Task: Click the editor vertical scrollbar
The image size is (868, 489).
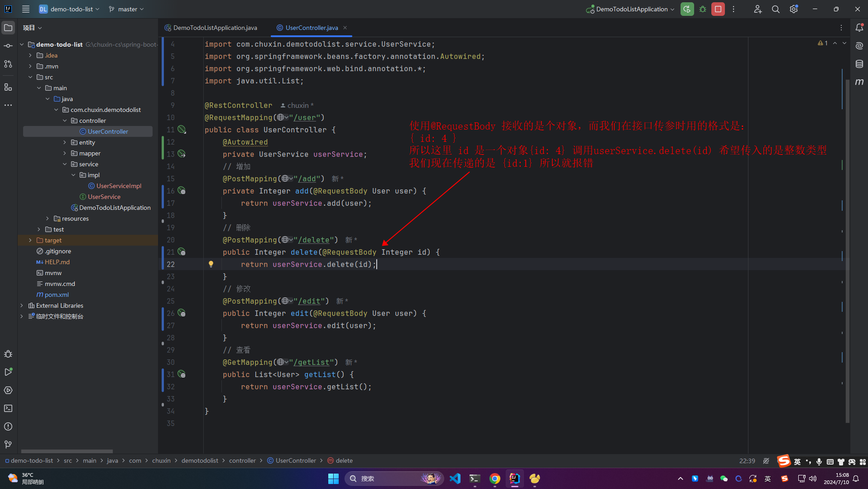Action: click(x=847, y=252)
